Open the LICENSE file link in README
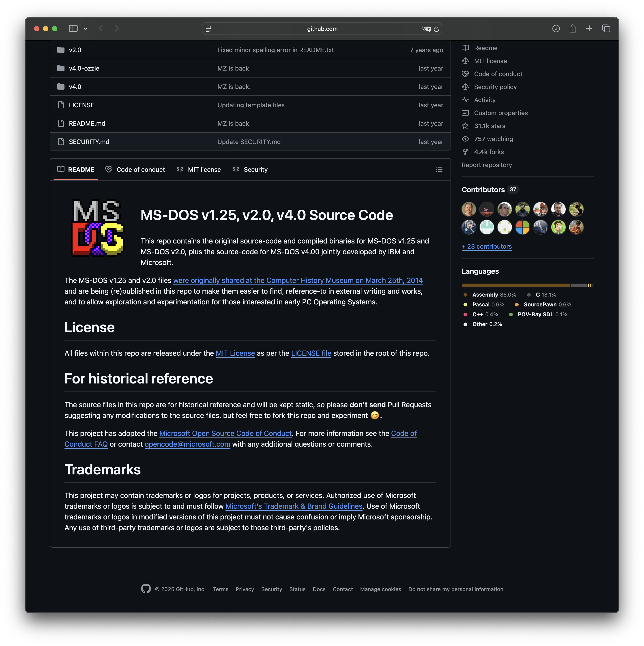 click(311, 354)
